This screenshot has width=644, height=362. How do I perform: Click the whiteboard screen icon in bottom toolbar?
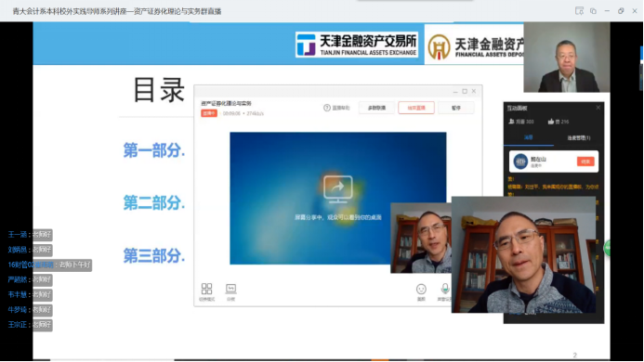click(230, 289)
